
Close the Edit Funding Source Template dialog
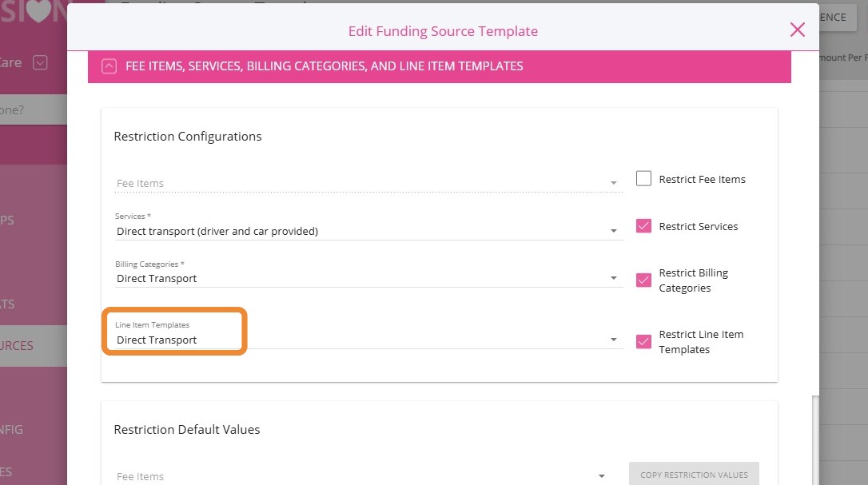tap(797, 30)
